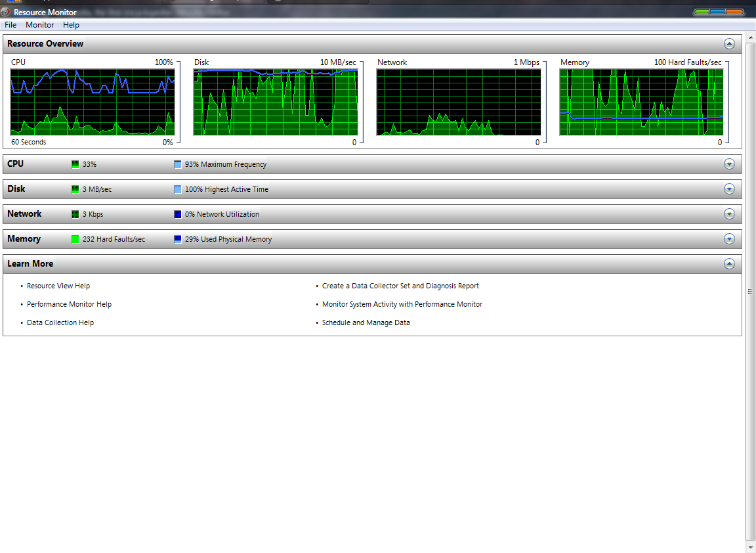Click the green CPU usage legend square
The image size is (756, 553).
(74, 164)
